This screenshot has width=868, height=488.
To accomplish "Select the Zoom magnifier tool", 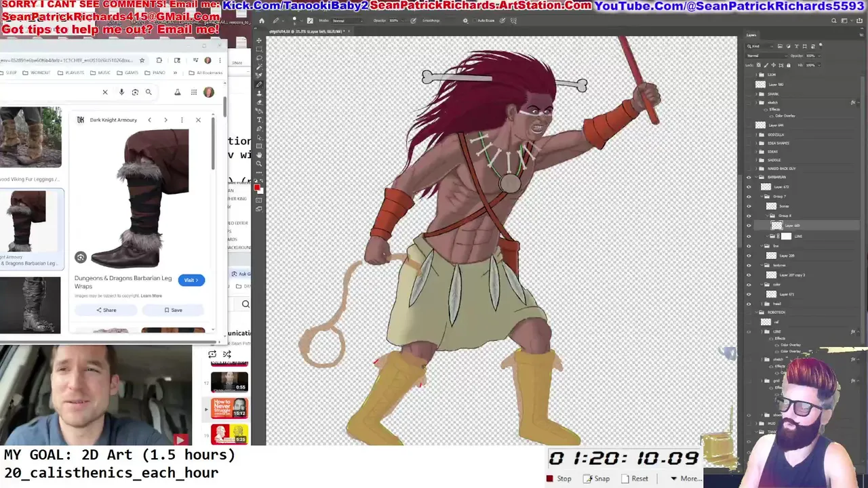I will [259, 163].
